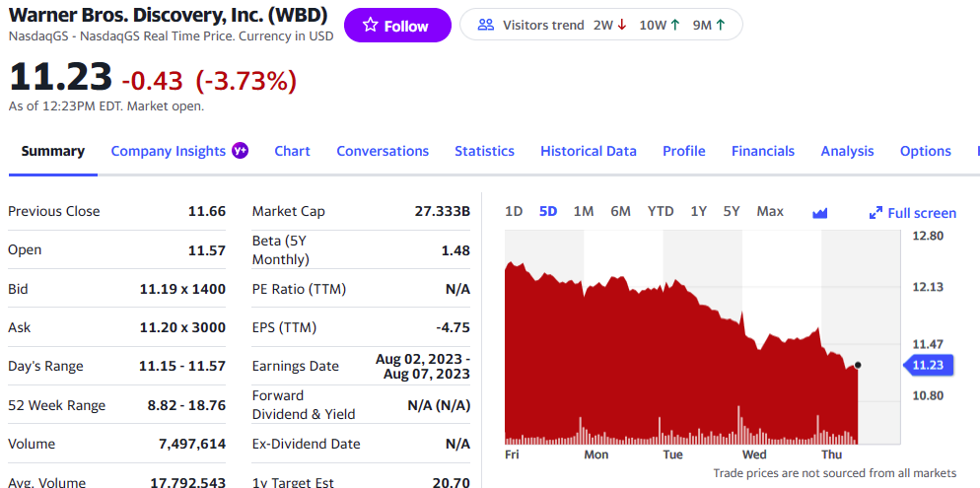Open the Visitors trend widget
This screenshot has width=980, height=488.
[x=600, y=25]
